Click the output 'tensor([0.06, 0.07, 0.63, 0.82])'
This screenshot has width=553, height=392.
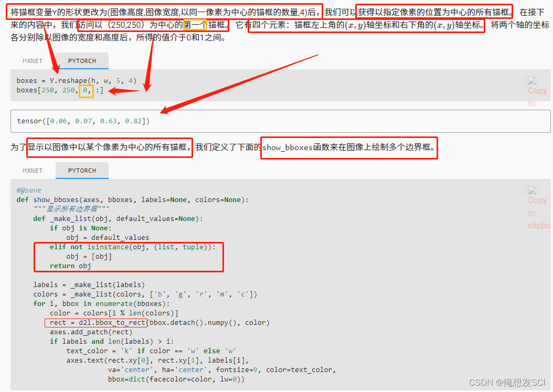click(83, 121)
